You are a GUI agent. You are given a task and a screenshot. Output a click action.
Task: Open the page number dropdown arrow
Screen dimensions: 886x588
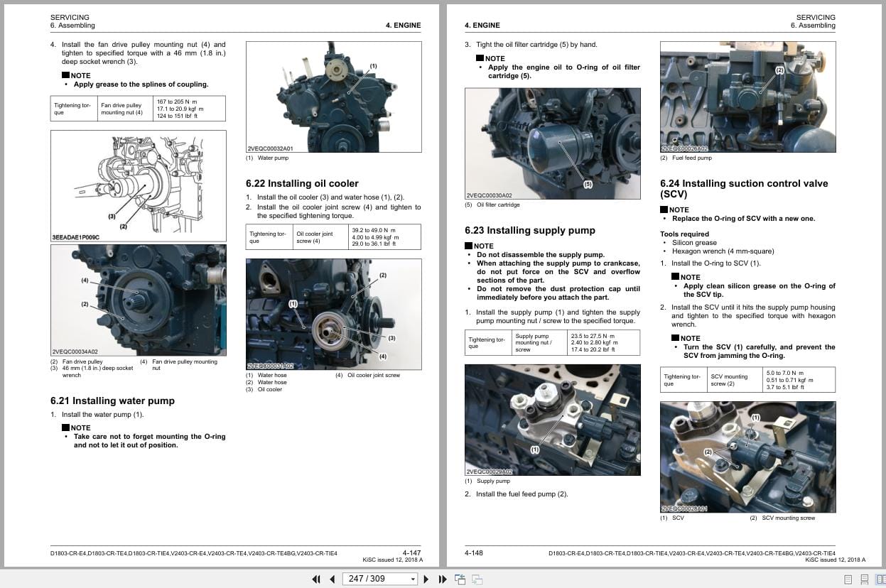(413, 579)
